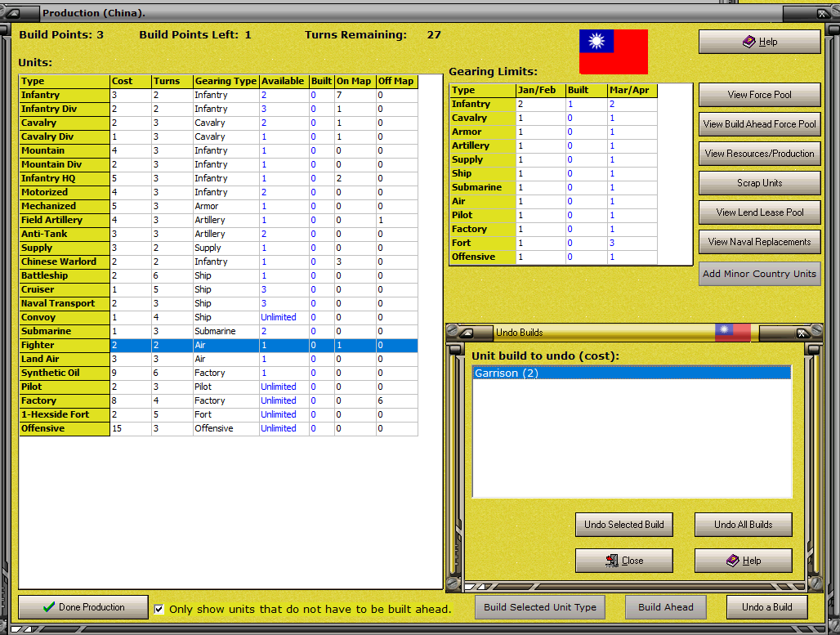Click the Undo Builds title bar's left icon
The image size is (840, 635).
[x=467, y=333]
